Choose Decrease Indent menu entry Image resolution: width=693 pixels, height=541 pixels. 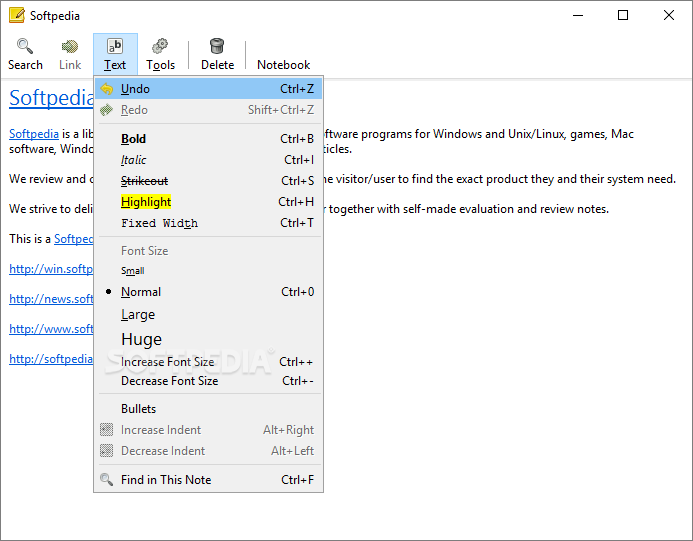[x=208, y=451]
